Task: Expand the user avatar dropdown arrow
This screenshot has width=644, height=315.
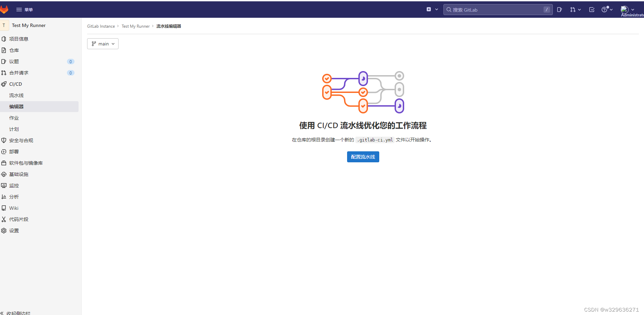Action: pyautogui.click(x=633, y=10)
